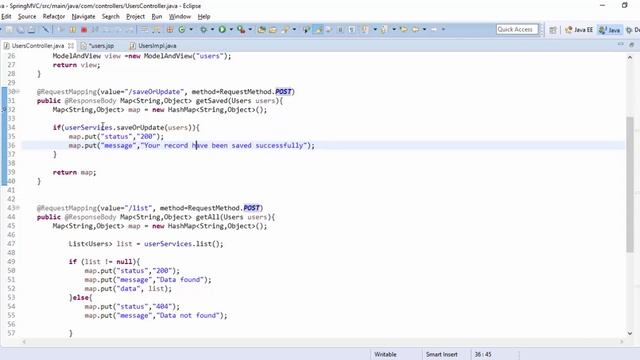Minimize the editor area

(x=620, y=44)
